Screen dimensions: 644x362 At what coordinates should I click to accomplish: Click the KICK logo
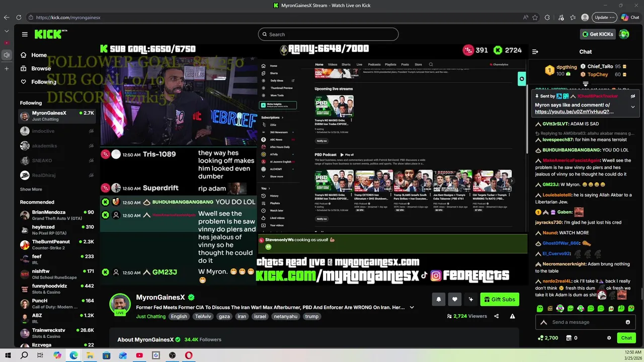49,34
